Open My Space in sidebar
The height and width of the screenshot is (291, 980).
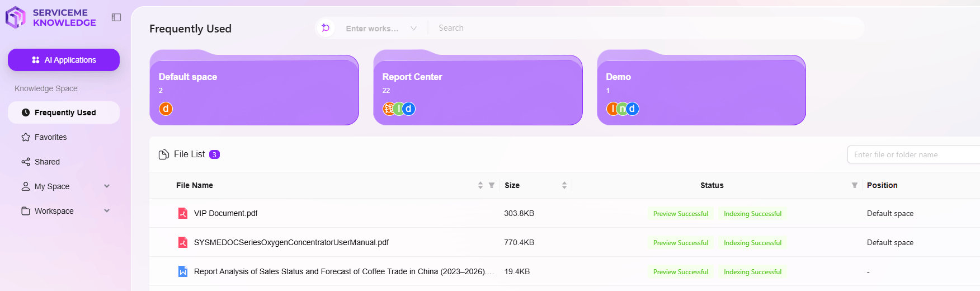pos(64,186)
